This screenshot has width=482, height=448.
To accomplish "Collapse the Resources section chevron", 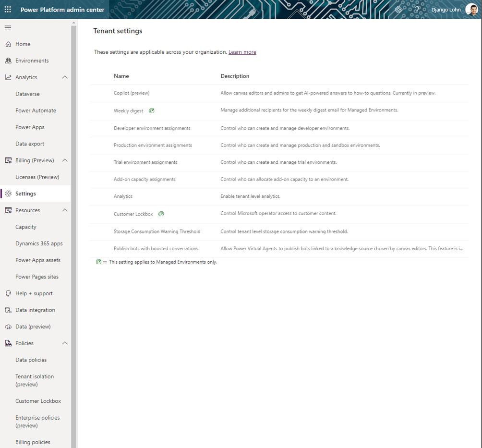I will click(65, 210).
